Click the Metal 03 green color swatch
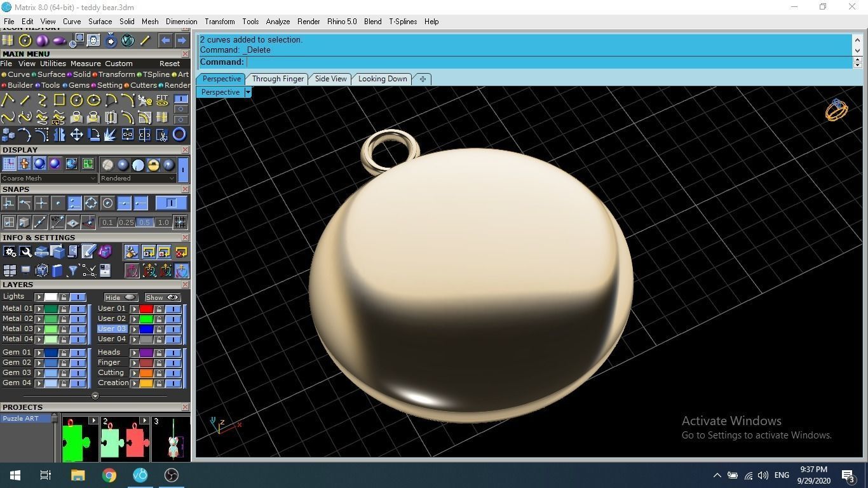Viewport: 868px width, 488px height. (x=51, y=329)
